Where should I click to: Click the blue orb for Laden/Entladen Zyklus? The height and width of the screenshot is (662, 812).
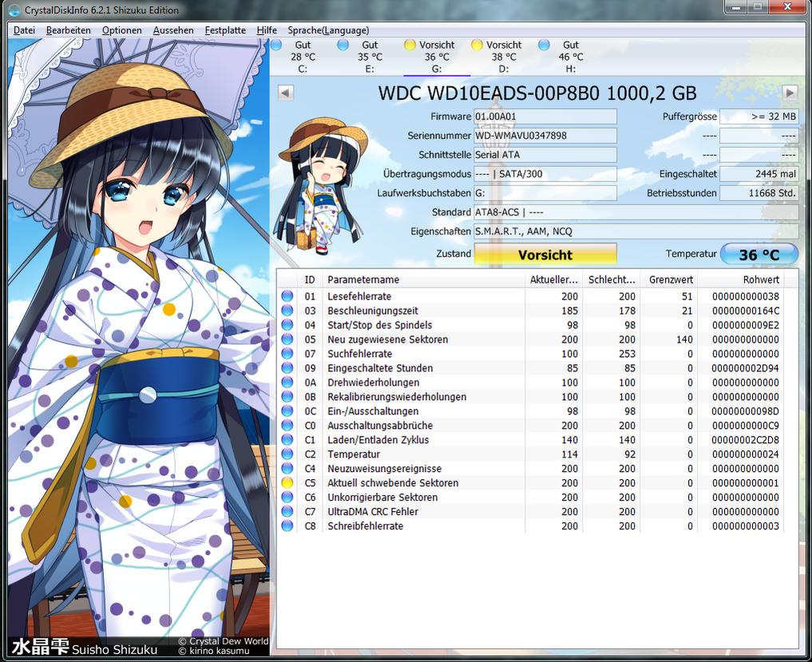tap(287, 440)
